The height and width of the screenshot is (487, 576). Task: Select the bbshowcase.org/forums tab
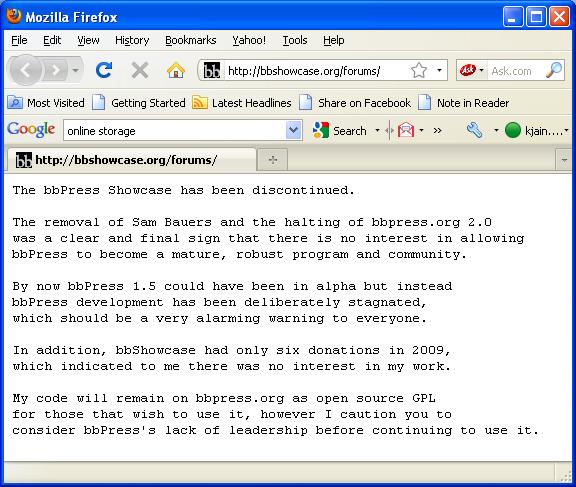(131, 160)
